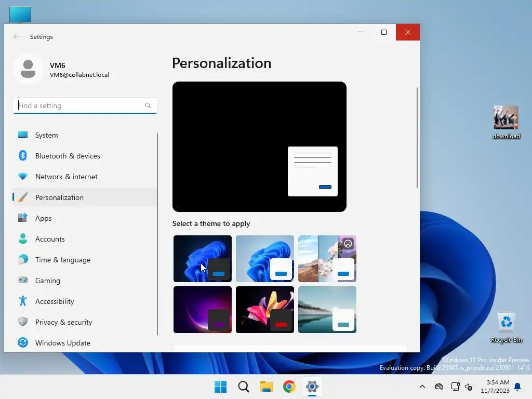
Task: Click the 'Select a theme to apply' label
Action: click(211, 223)
